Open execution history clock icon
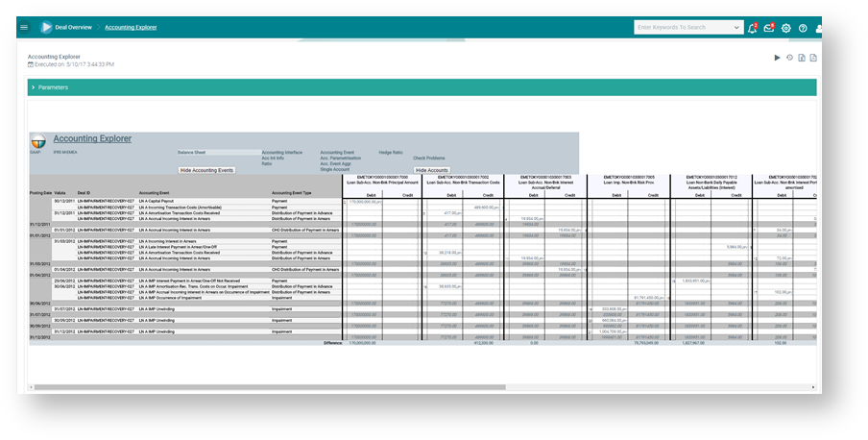868x440 pixels. click(789, 58)
